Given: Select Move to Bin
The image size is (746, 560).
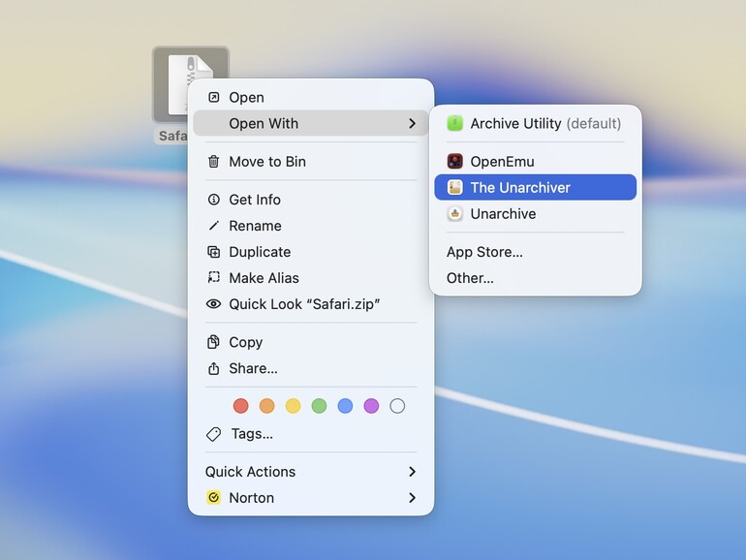Looking at the screenshot, I should (x=311, y=161).
